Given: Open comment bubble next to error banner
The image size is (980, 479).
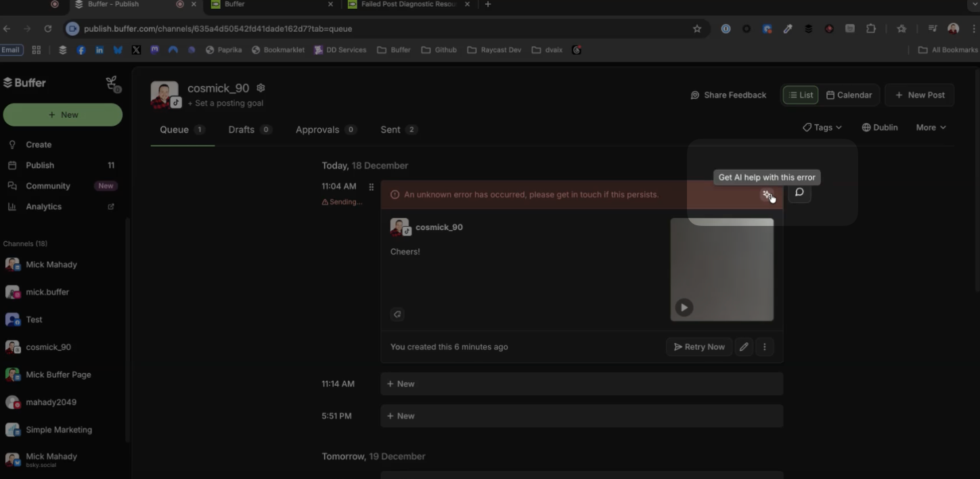Looking at the screenshot, I should 799,193.
